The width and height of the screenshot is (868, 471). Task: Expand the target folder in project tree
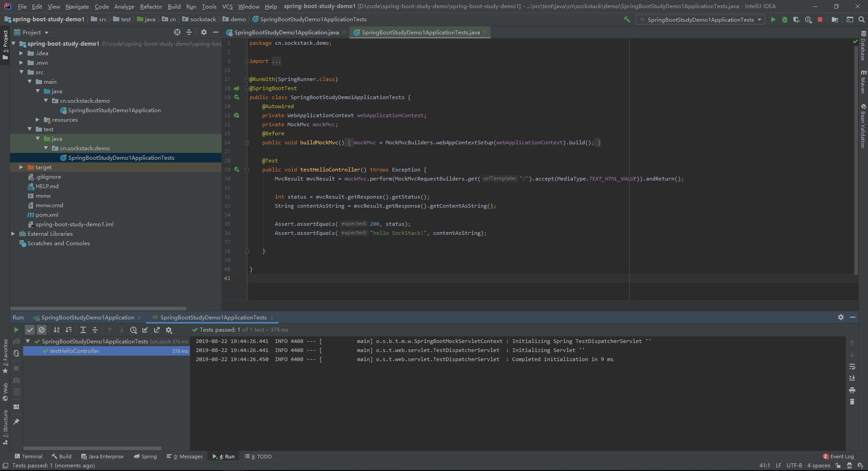pos(21,167)
